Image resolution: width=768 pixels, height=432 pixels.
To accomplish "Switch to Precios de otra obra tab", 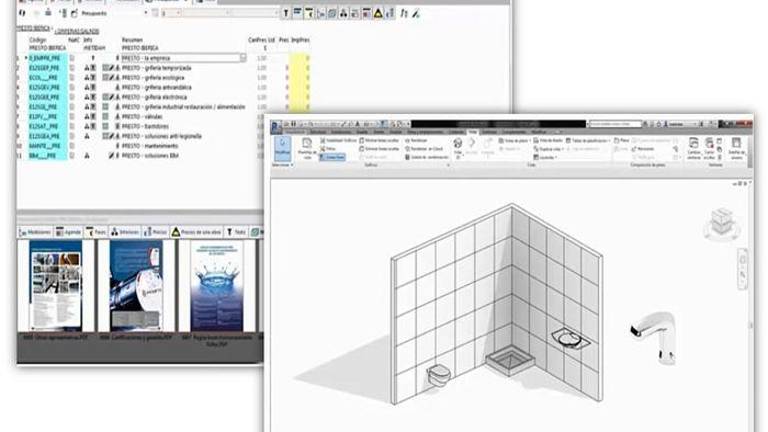I will tap(196, 232).
